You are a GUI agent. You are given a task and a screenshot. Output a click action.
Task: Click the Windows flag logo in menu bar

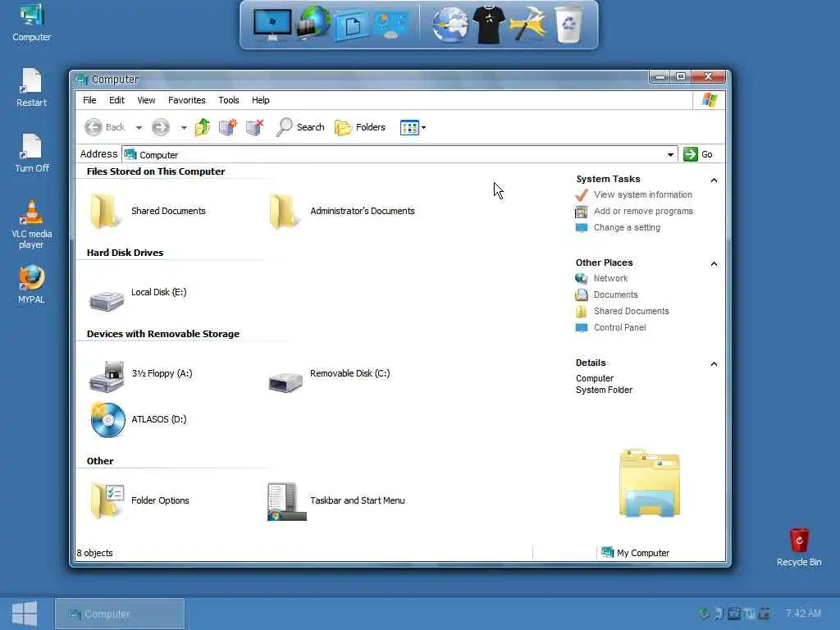(710, 99)
